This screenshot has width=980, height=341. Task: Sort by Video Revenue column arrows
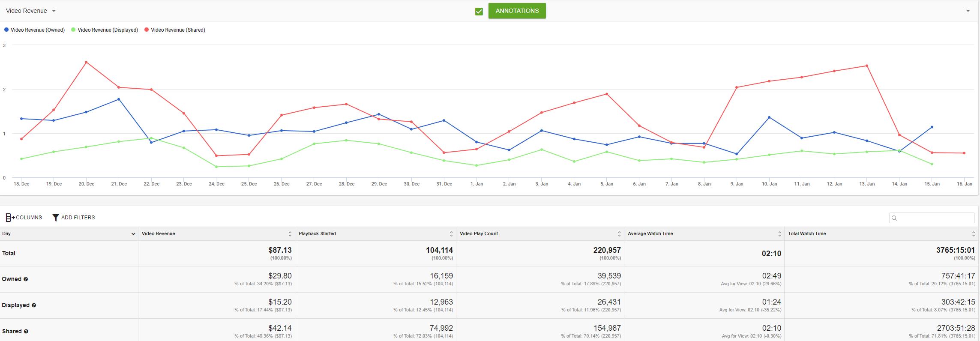pyautogui.click(x=290, y=234)
